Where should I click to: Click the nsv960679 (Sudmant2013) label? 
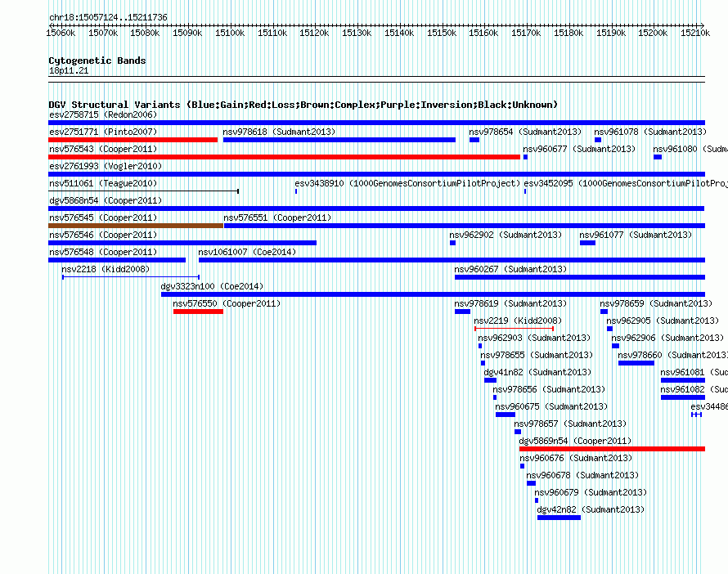(x=591, y=492)
